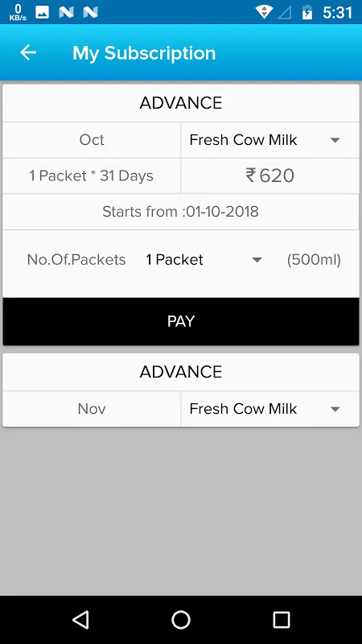Tap the network speed KB/s indicator
362x644 pixels.
click(18, 12)
